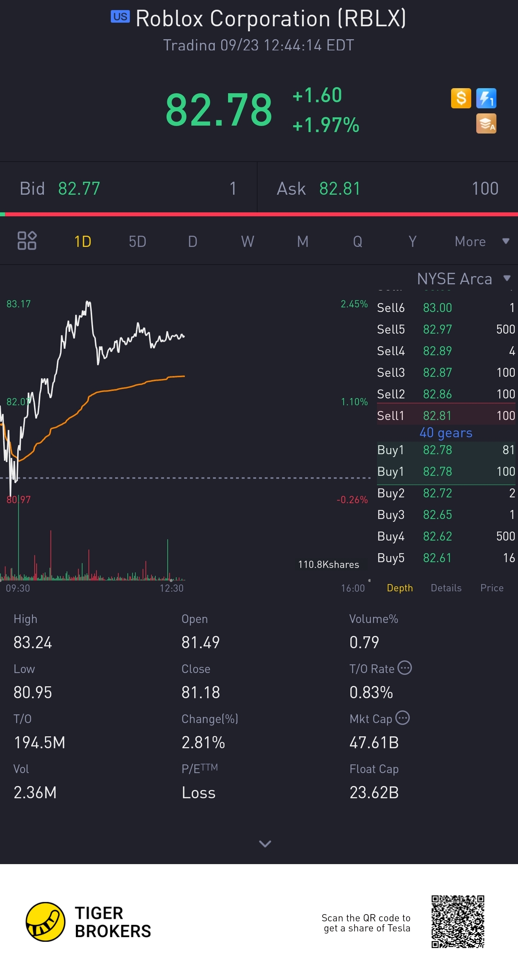Open T/O Rate info bubble
Image resolution: width=518 pixels, height=980 pixels.
405,668
